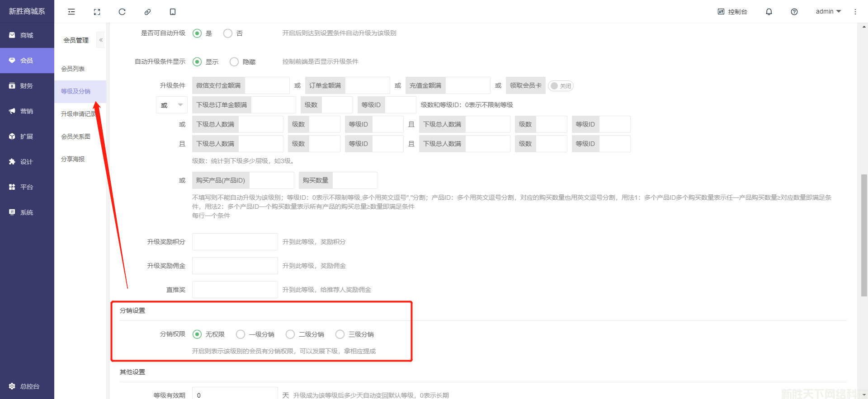Click the 下级总订单金额满 input field
Image resolution: width=868 pixels, height=399 pixels.
pos(273,105)
